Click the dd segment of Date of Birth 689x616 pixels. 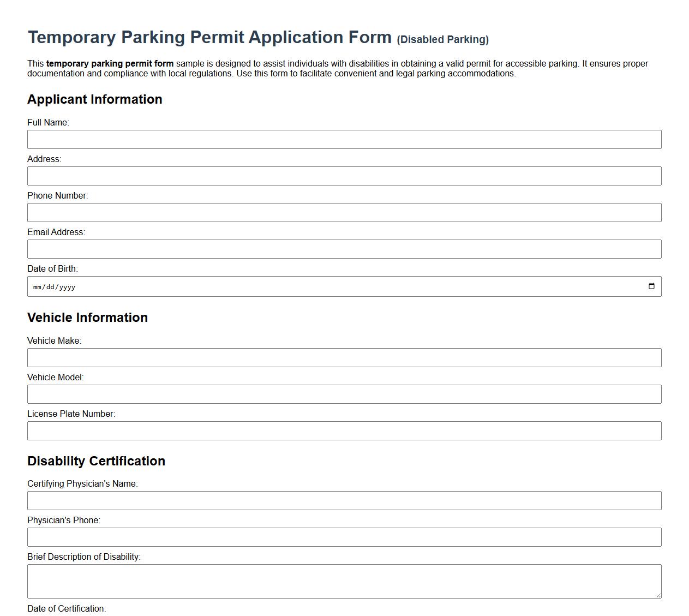click(50, 286)
